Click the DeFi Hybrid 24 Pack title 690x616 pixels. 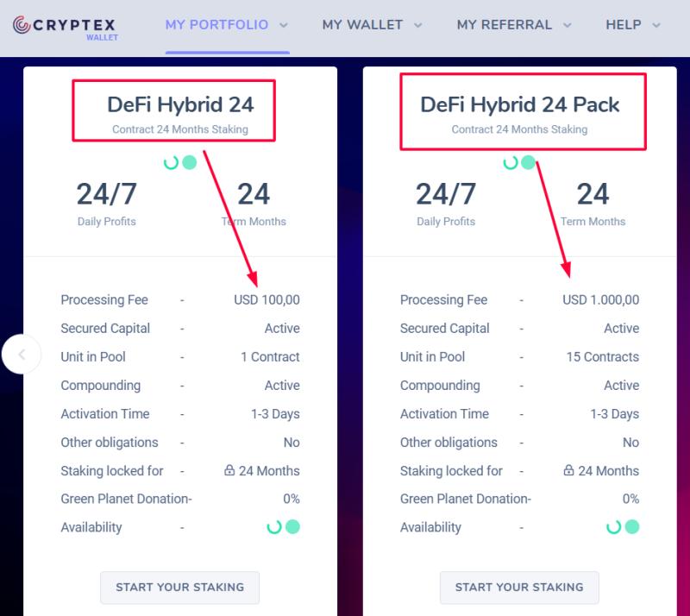[520, 105]
